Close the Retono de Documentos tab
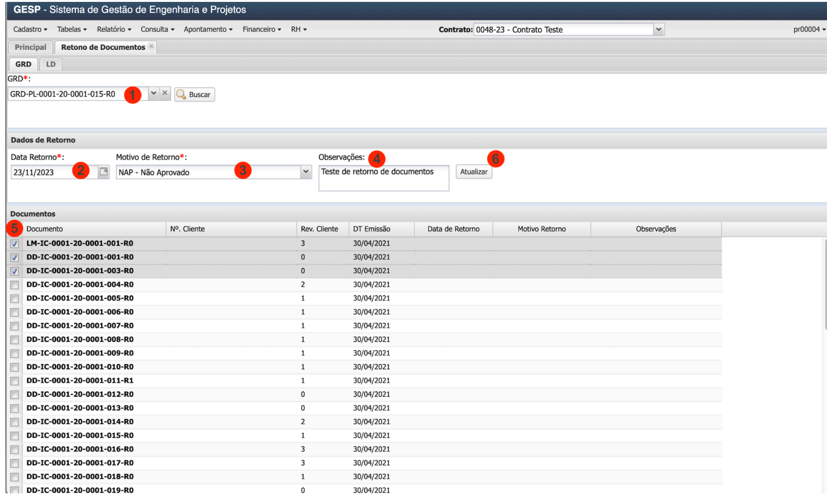This screenshot has width=827, height=504. [x=151, y=46]
